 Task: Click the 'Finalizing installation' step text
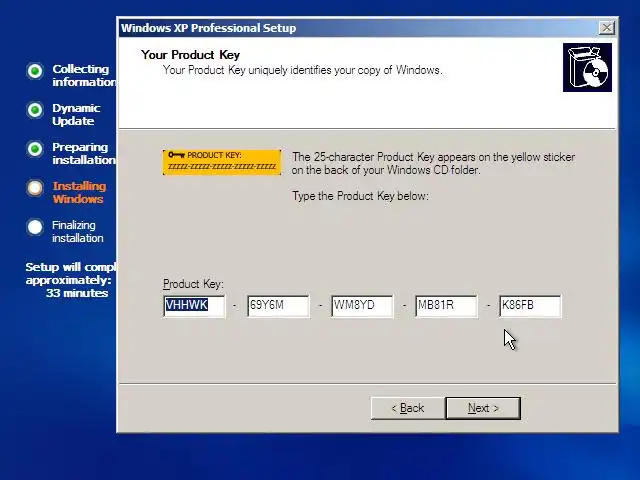(78, 231)
